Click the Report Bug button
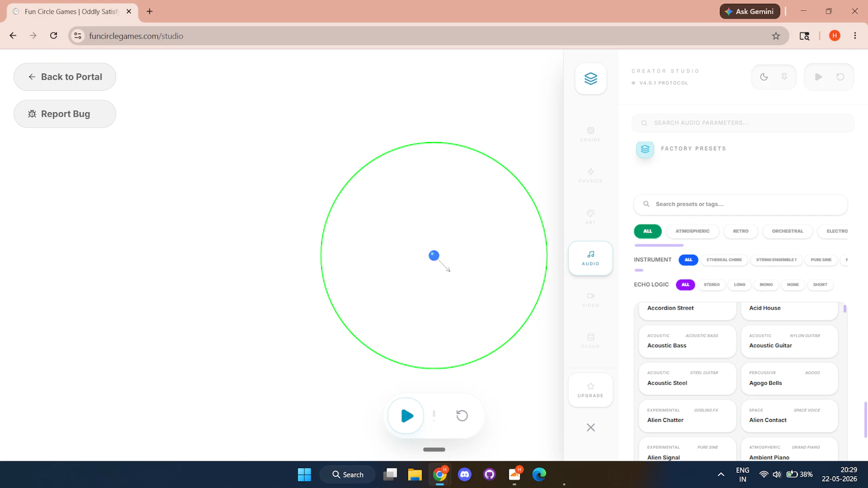The image size is (868, 488). (65, 114)
